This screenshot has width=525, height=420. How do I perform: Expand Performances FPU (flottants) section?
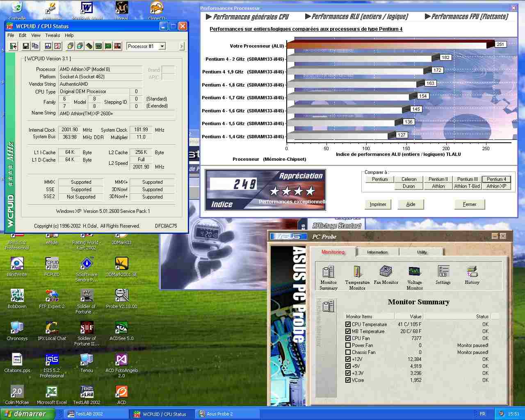pyautogui.click(x=466, y=17)
